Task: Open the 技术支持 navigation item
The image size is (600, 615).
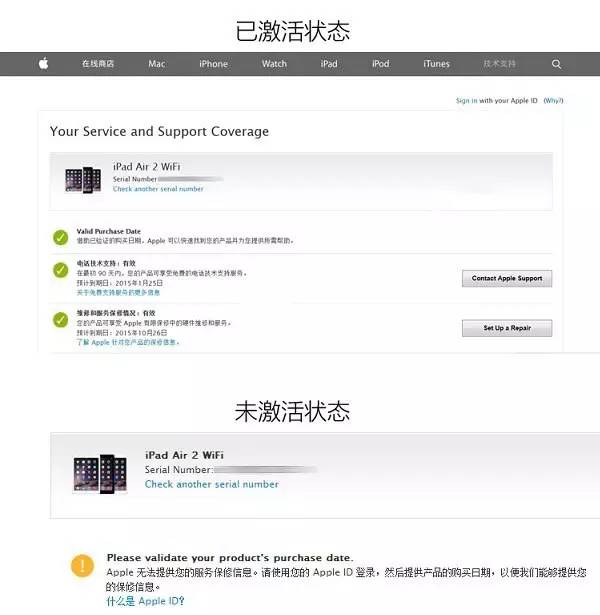Action: tap(498, 64)
